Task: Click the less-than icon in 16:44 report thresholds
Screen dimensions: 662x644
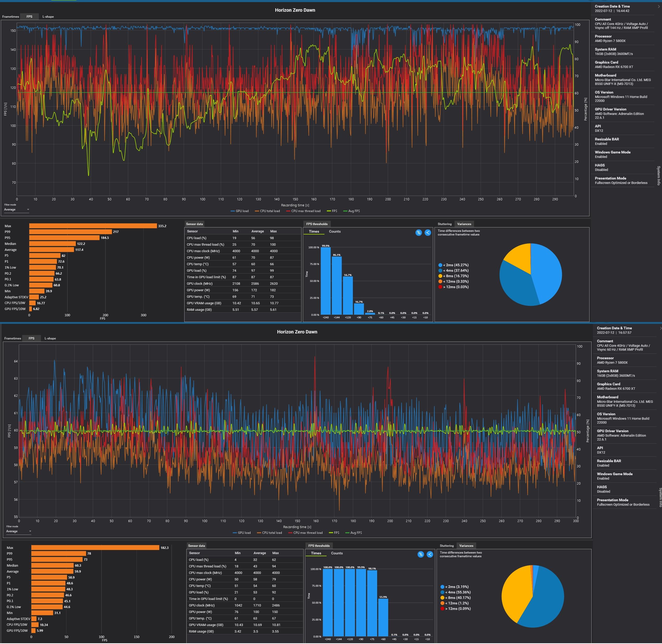Action: pyautogui.click(x=428, y=233)
